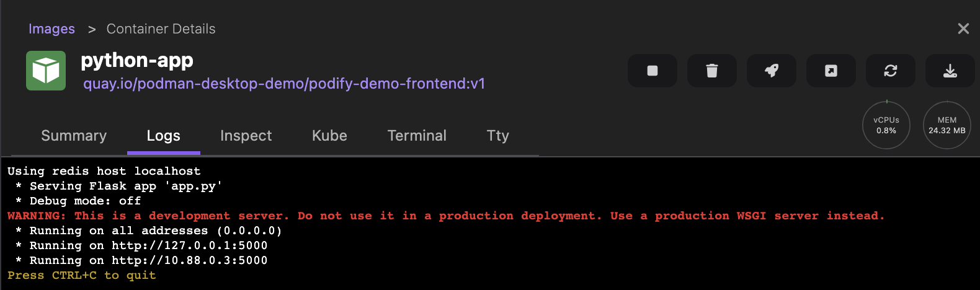Viewport: 980px width, 290px height.
Task: Go to the Terminal tab
Action: click(417, 136)
